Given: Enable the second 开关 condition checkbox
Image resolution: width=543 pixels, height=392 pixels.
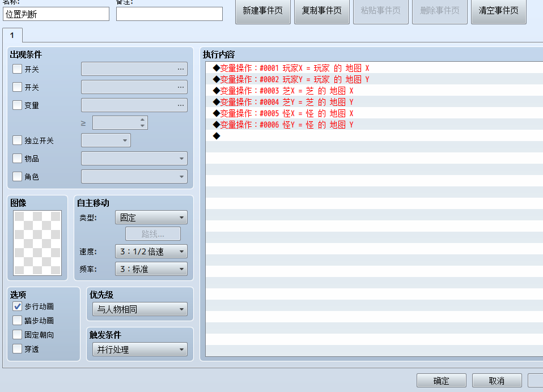Looking at the screenshot, I should (x=18, y=87).
